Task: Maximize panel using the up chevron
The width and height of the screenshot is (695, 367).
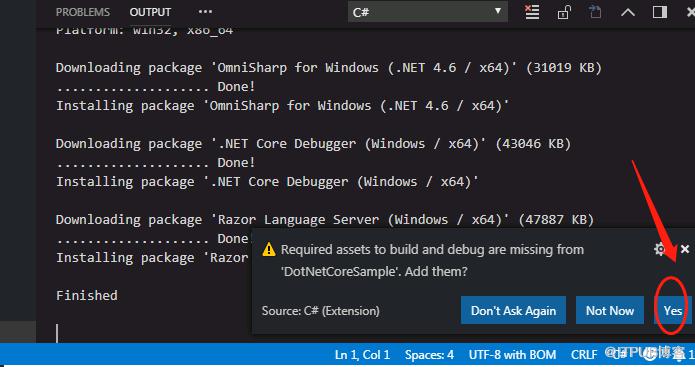Action: pos(628,12)
